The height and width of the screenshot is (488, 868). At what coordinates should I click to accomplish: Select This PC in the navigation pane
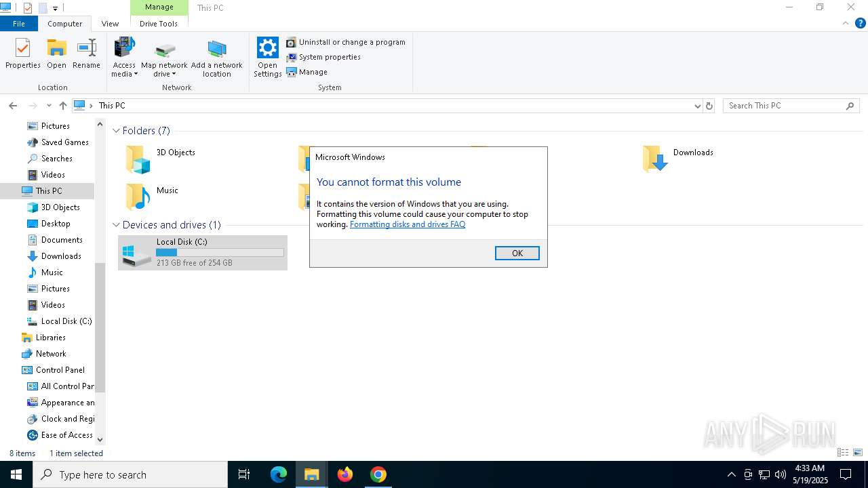coord(47,191)
